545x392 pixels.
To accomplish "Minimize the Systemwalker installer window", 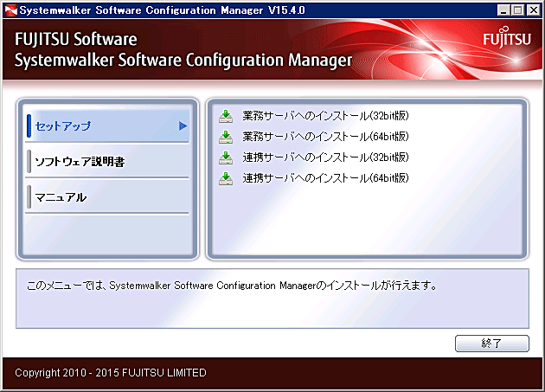I will [x=503, y=10].
